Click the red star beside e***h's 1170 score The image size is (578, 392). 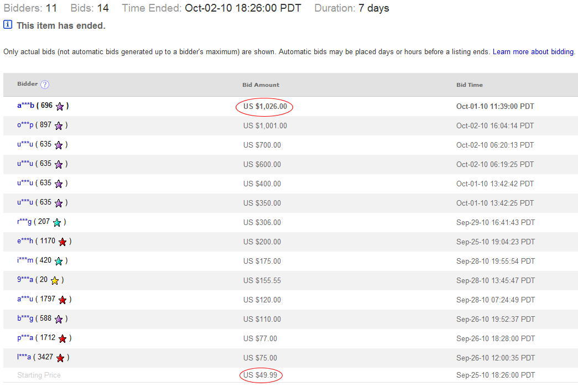tap(63, 242)
